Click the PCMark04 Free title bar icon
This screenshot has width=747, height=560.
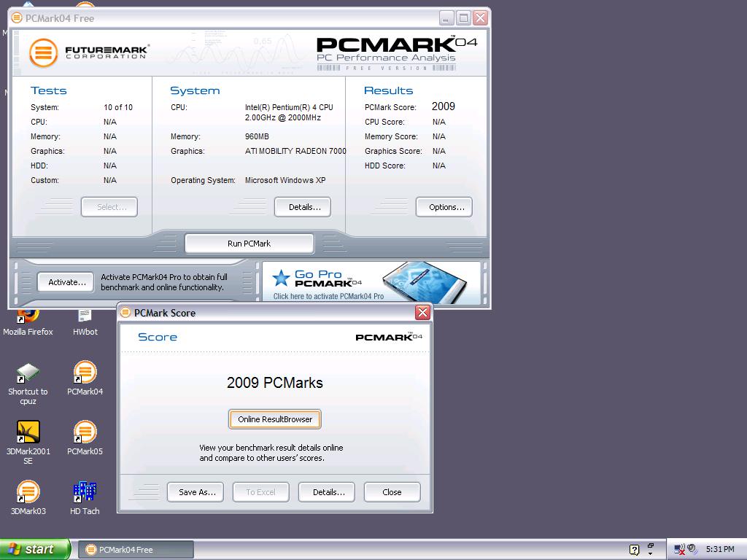click(x=18, y=18)
